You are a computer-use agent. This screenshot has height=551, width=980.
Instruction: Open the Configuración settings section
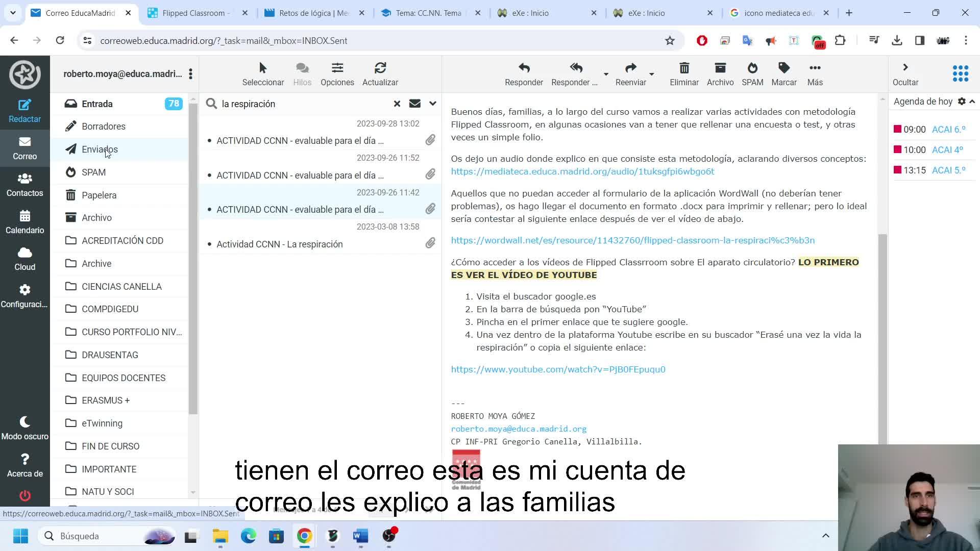coord(24,296)
